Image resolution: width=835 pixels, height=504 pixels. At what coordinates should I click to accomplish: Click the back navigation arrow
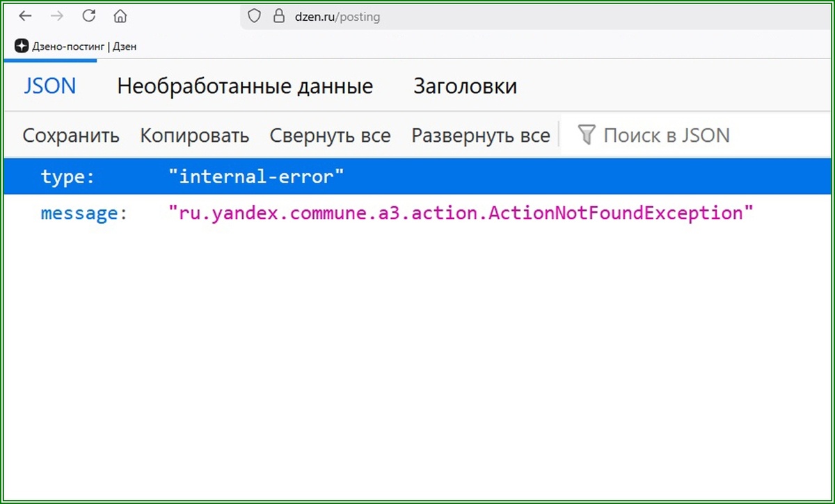click(25, 15)
